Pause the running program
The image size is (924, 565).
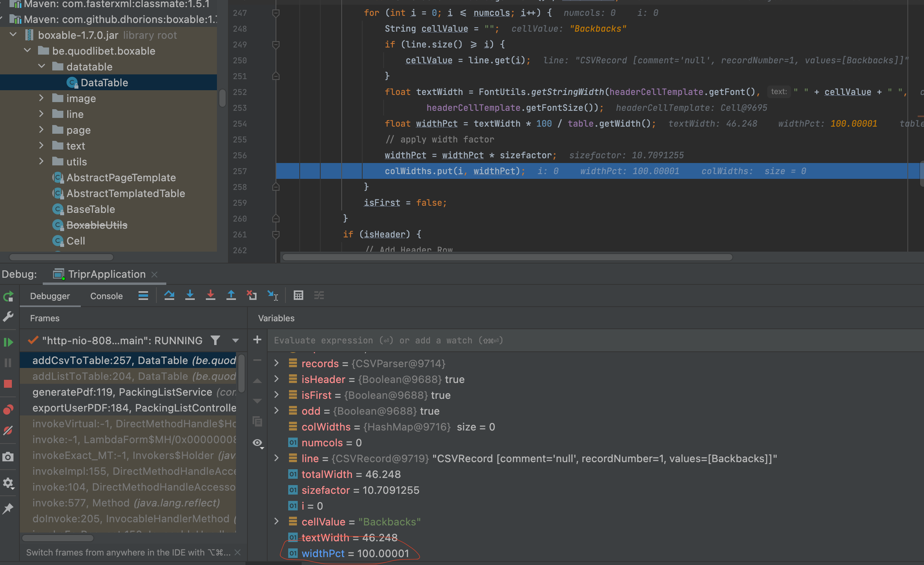[8, 363]
